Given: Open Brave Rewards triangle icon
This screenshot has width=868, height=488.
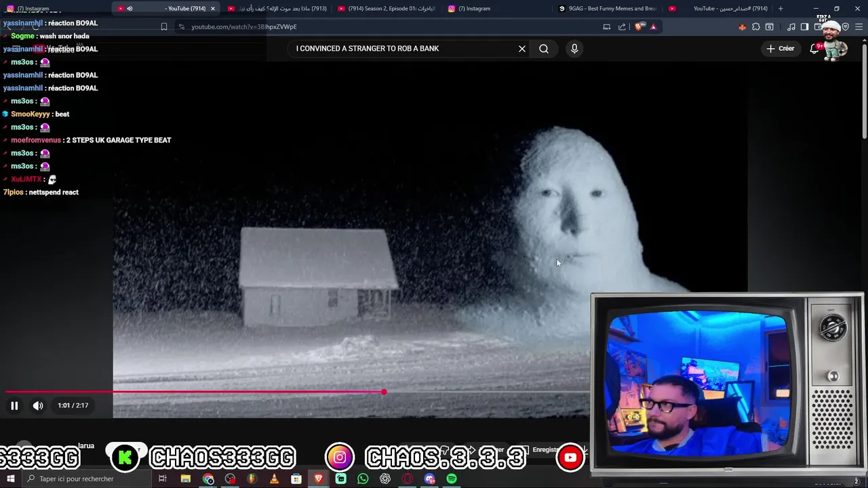Looking at the screenshot, I should pos(653,26).
